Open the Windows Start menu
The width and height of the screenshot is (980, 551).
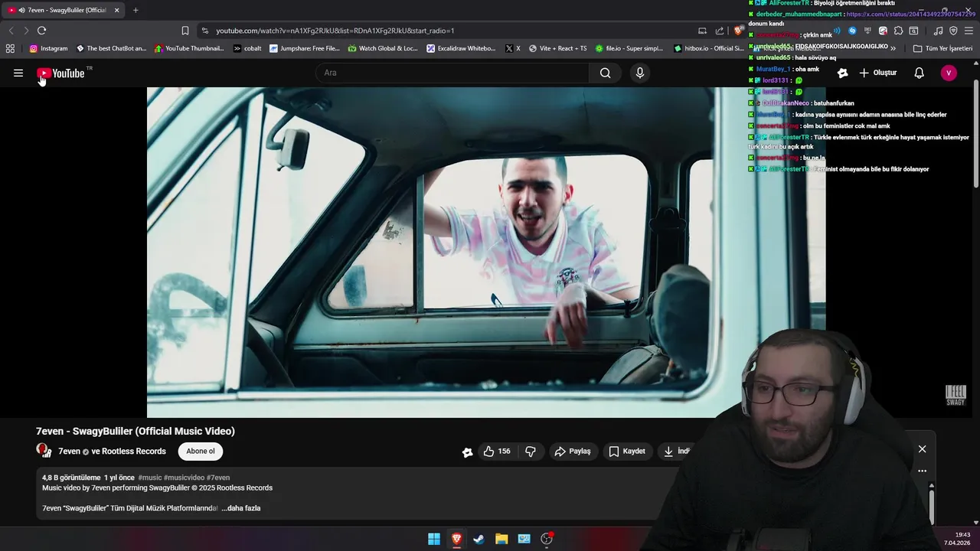tap(434, 539)
